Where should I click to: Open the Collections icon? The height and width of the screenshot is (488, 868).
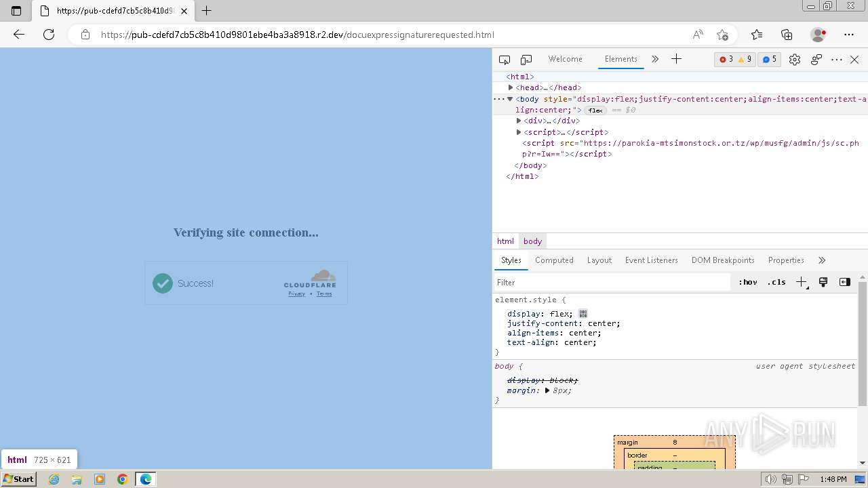(787, 35)
